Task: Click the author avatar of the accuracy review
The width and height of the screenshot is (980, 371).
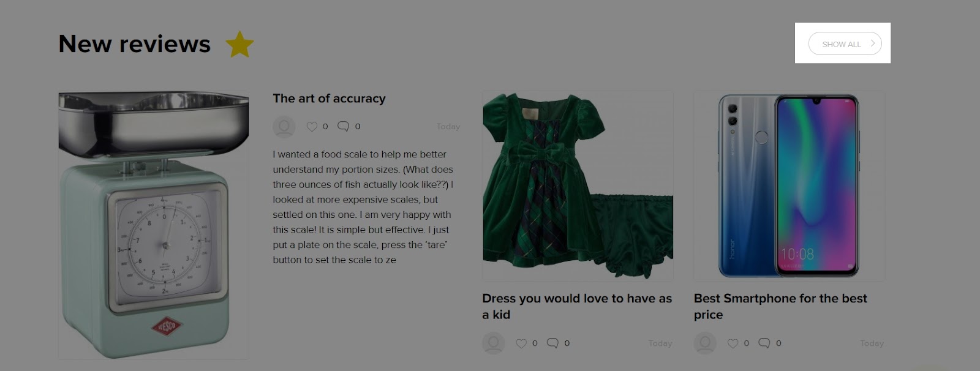Action: click(x=284, y=127)
